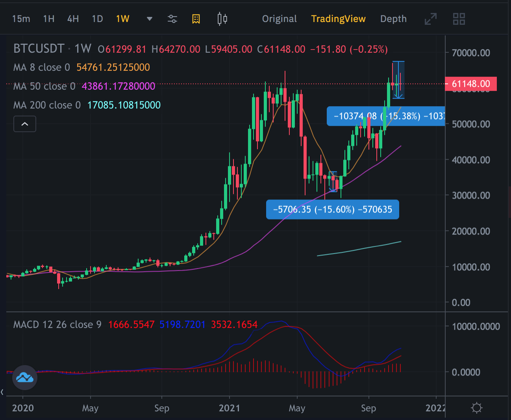Click the L59405.00 low value

[x=229, y=49]
